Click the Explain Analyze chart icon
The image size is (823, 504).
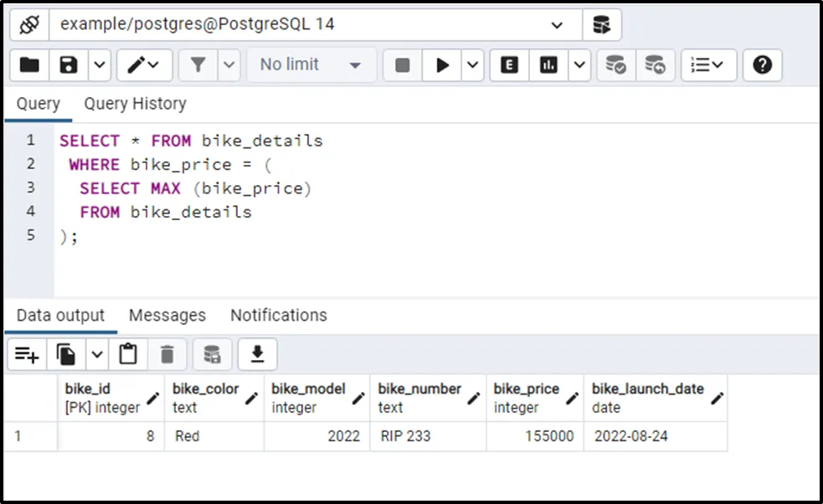pos(549,65)
